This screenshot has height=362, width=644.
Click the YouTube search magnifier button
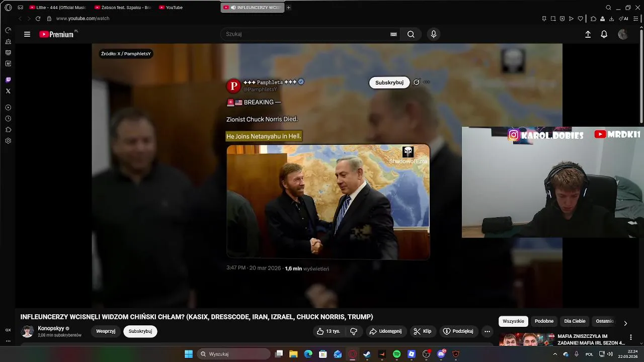click(411, 34)
